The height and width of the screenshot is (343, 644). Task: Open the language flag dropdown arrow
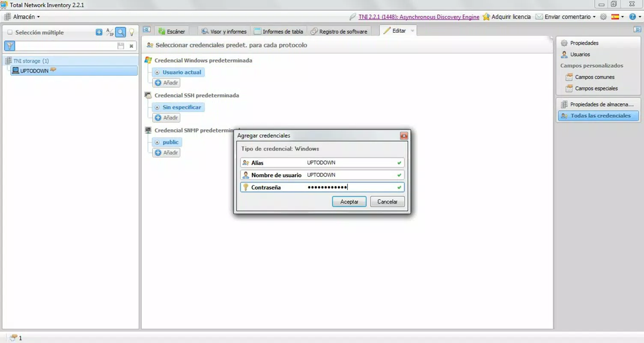point(623,17)
